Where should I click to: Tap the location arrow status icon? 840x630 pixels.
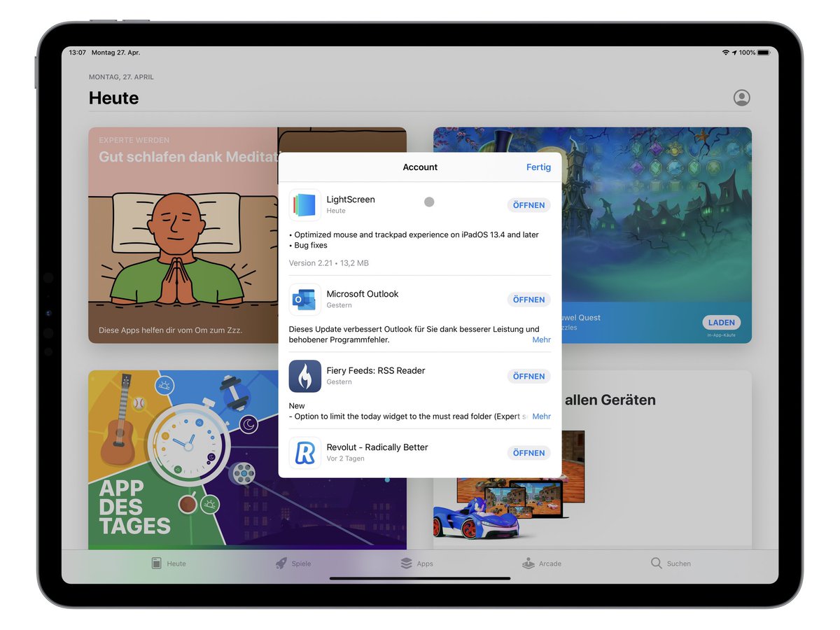click(x=734, y=52)
